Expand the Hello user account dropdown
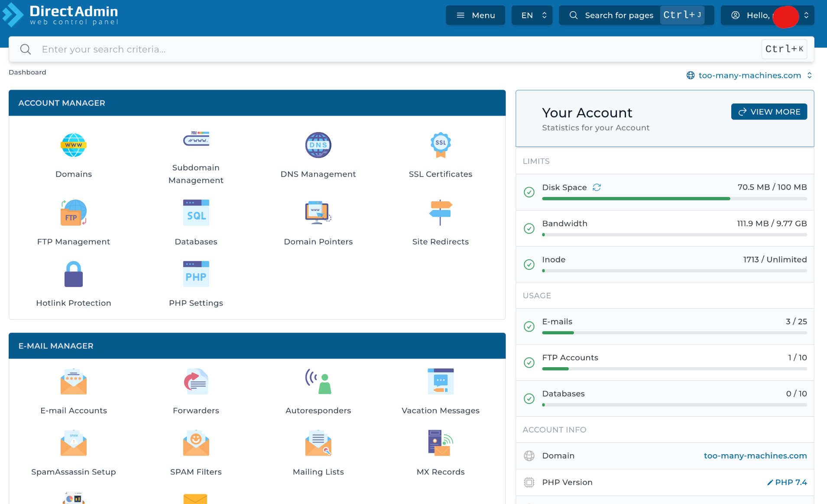Viewport: 827px width, 504px height. pyautogui.click(x=767, y=15)
